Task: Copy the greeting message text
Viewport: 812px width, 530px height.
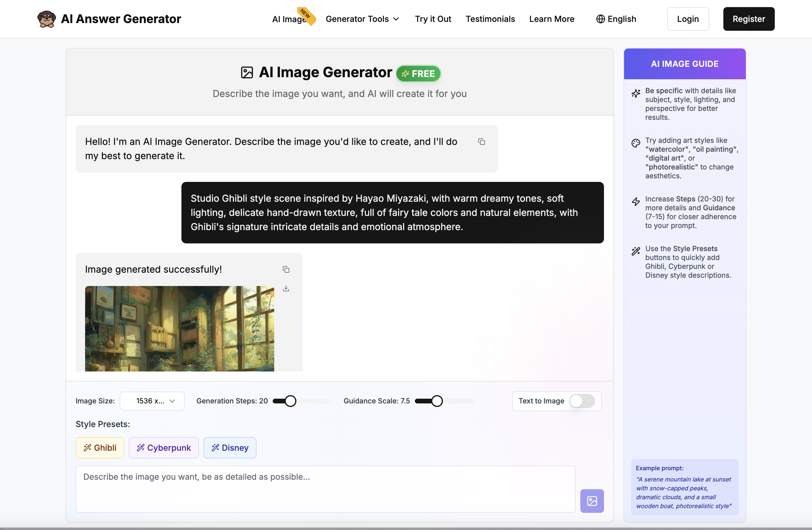Action: pos(481,142)
